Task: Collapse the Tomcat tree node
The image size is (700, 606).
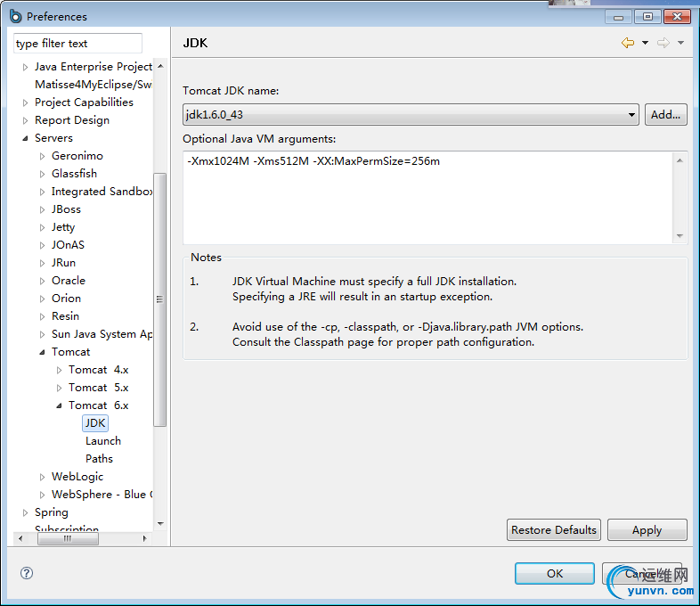Action: coord(43,352)
